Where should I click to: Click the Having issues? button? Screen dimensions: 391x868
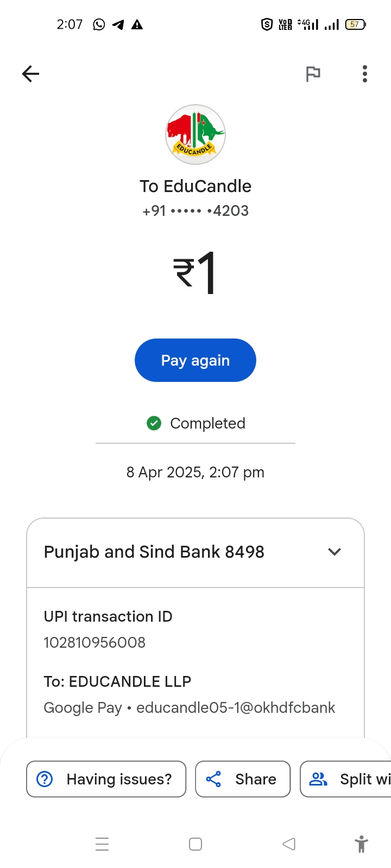coord(106,779)
